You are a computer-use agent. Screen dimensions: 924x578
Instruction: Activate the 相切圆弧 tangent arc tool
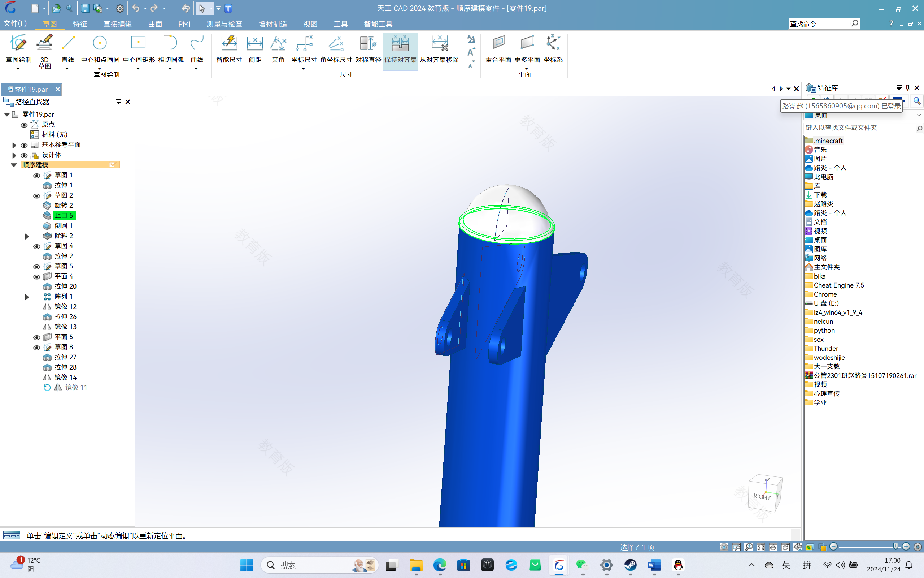(171, 49)
